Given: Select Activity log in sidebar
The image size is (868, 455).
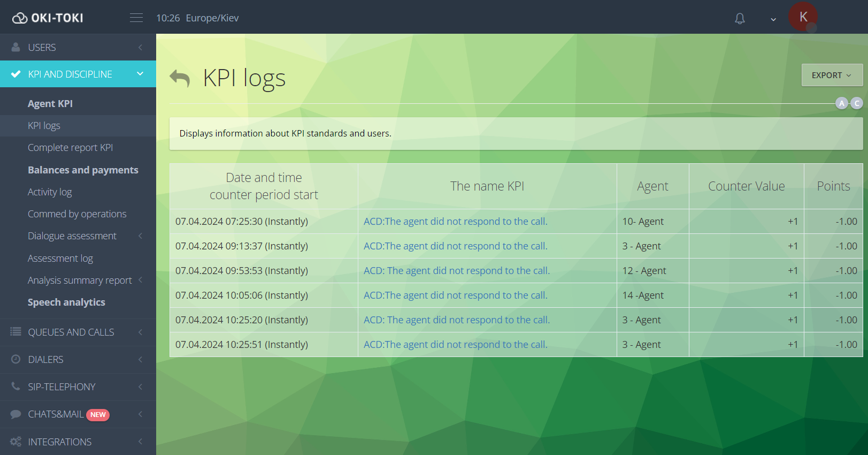Looking at the screenshot, I should click(50, 192).
